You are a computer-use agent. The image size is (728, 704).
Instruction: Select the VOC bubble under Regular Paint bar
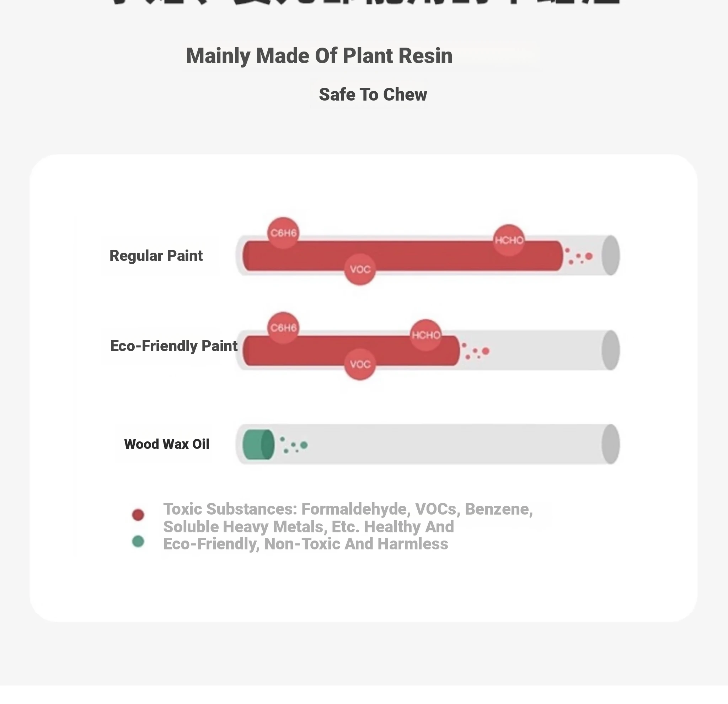tap(360, 269)
